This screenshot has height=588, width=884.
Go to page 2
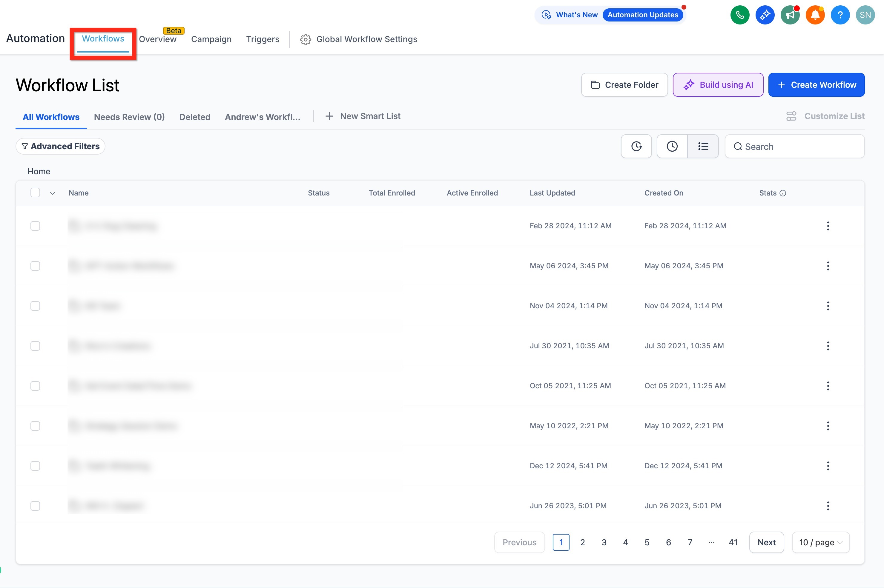point(582,542)
